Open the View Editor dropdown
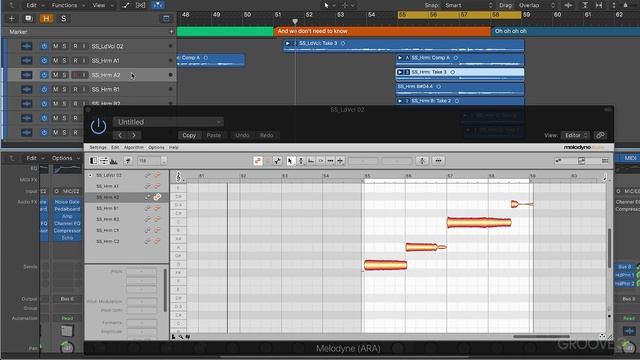 tap(576, 135)
